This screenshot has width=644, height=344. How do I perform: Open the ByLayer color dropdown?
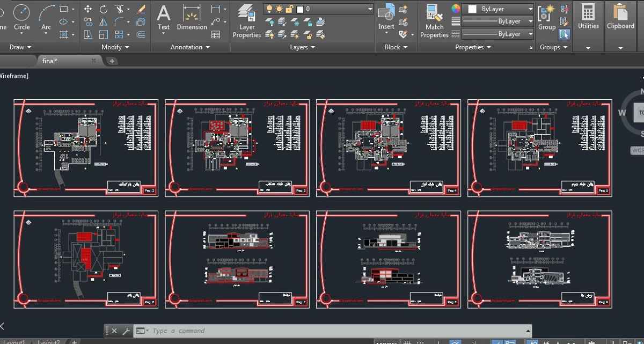click(499, 9)
